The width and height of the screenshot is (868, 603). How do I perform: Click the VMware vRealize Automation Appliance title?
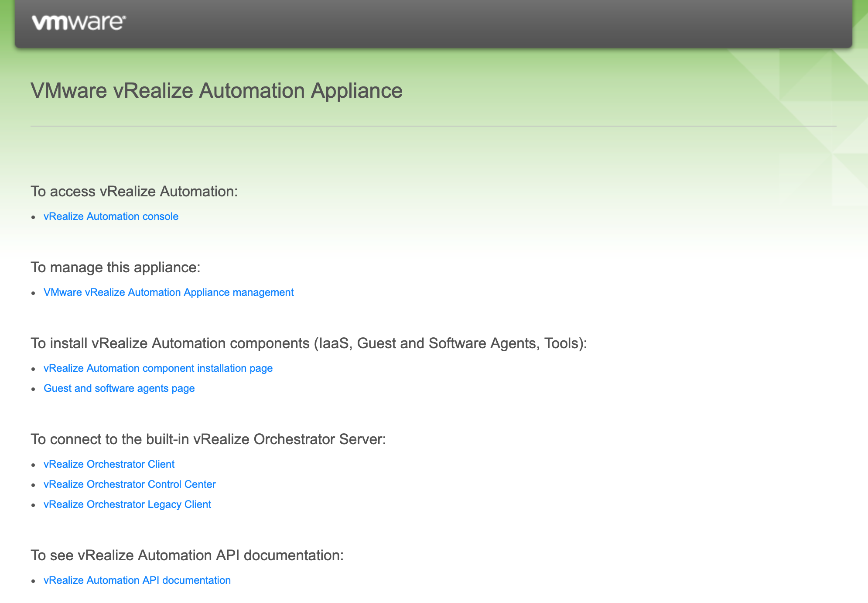[217, 91]
